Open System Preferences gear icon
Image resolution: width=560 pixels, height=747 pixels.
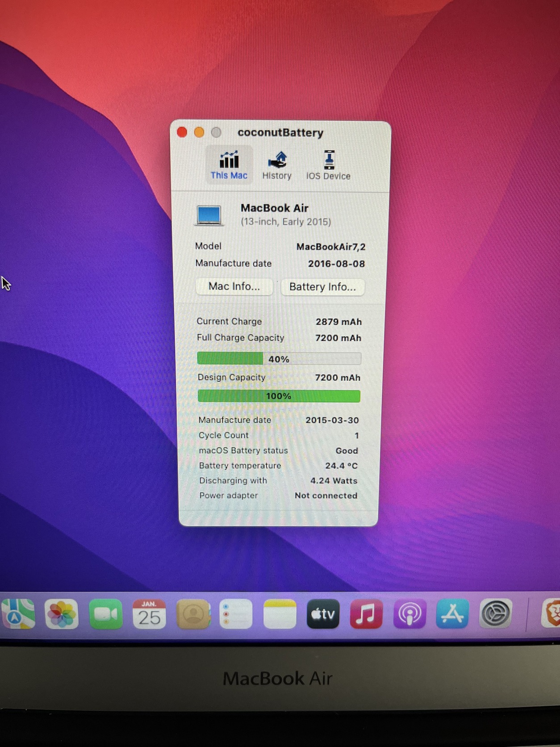(x=496, y=613)
